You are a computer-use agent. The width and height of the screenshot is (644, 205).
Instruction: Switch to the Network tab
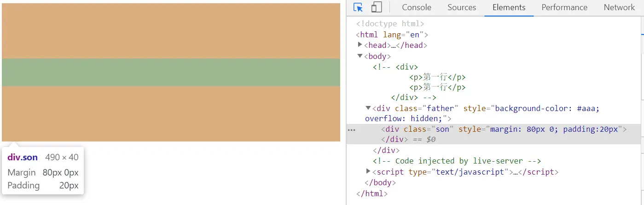(619, 7)
